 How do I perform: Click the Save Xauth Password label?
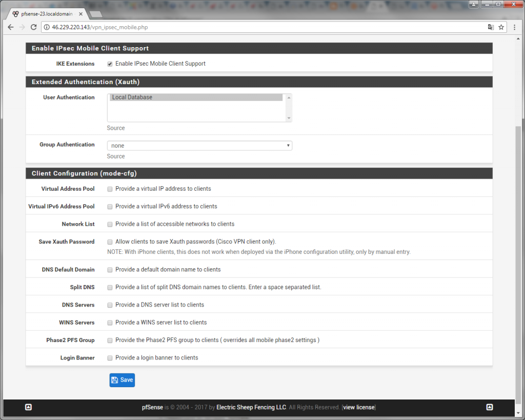[x=67, y=242]
